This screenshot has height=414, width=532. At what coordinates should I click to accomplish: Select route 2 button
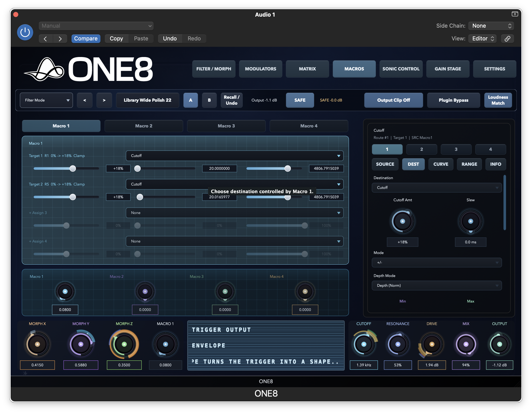pos(422,149)
